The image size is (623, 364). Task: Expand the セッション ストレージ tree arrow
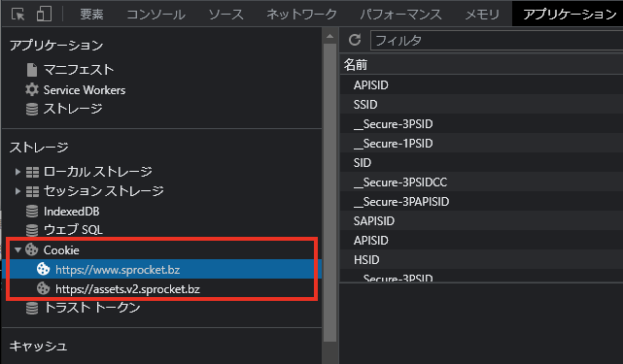17,191
